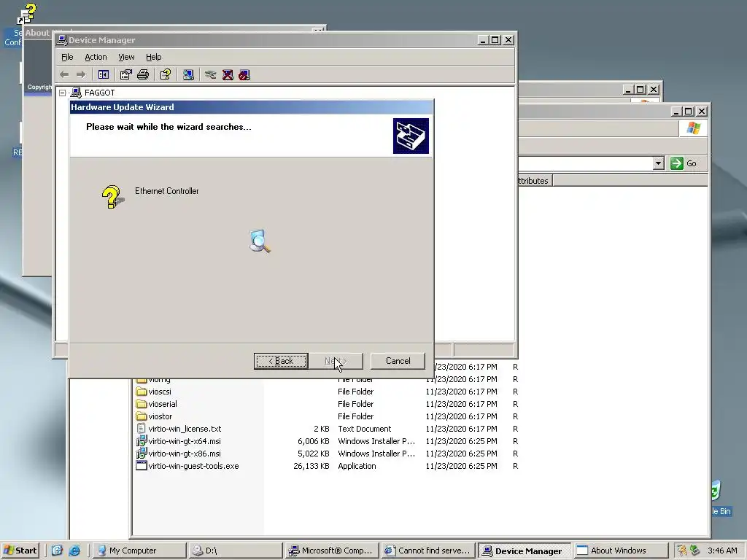Click the Windows flag logo in Explorer

click(x=694, y=128)
